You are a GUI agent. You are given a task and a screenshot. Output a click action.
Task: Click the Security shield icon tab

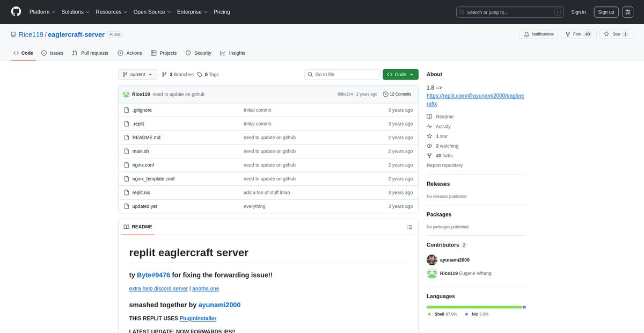point(188,53)
